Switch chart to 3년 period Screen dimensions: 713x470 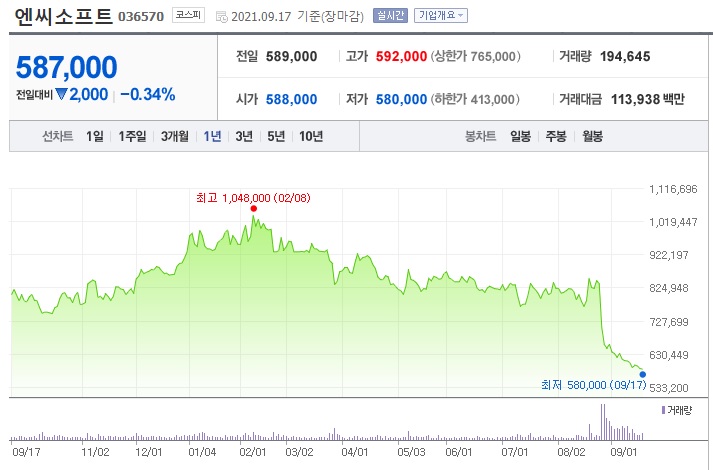(244, 136)
